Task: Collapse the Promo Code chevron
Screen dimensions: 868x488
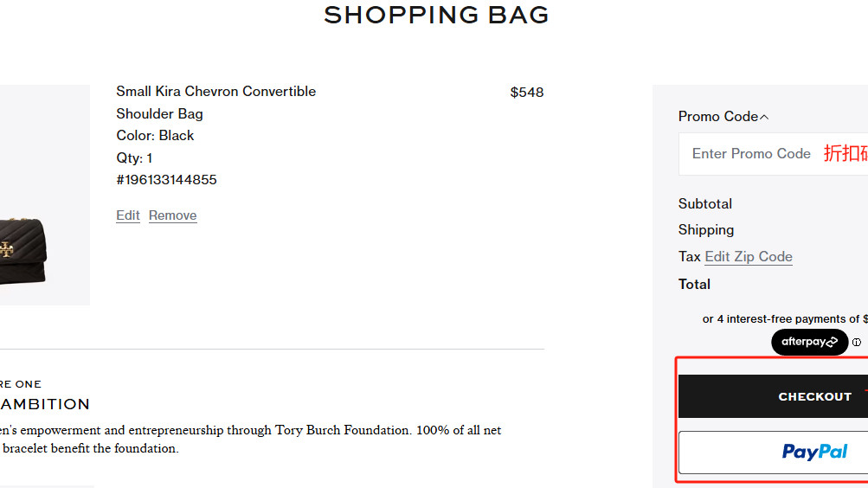Action: [763, 117]
